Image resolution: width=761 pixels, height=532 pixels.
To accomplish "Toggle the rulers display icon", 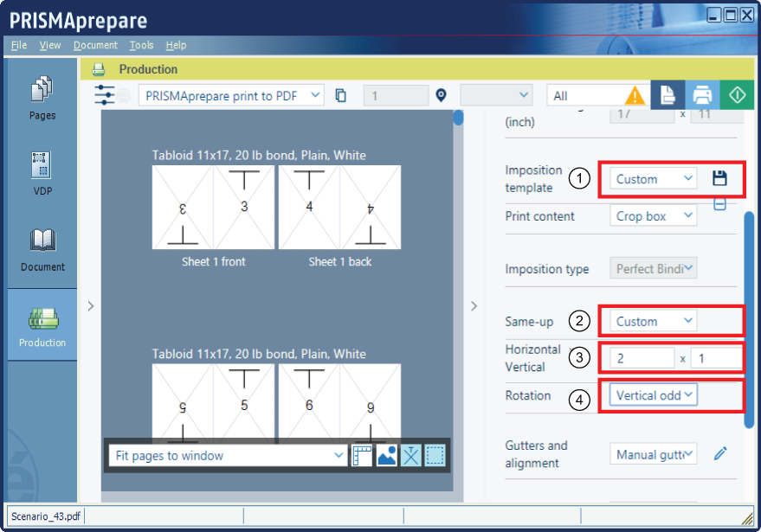I will pos(362,455).
